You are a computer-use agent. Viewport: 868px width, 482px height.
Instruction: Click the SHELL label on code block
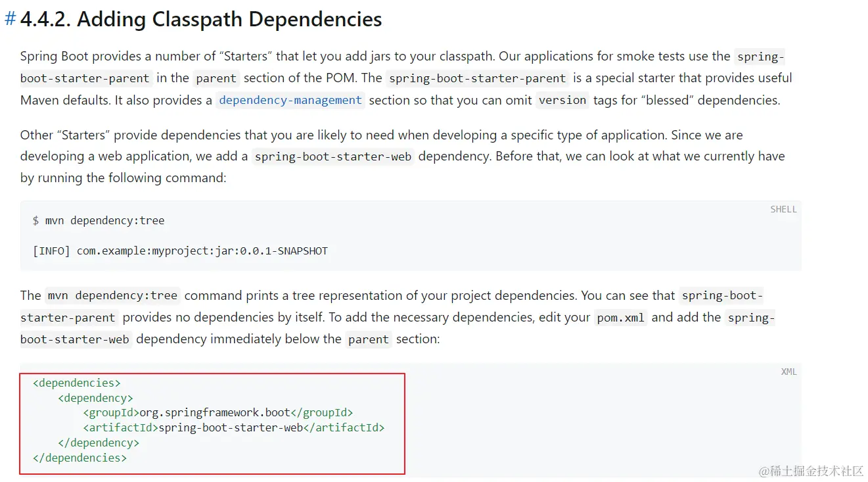point(783,209)
